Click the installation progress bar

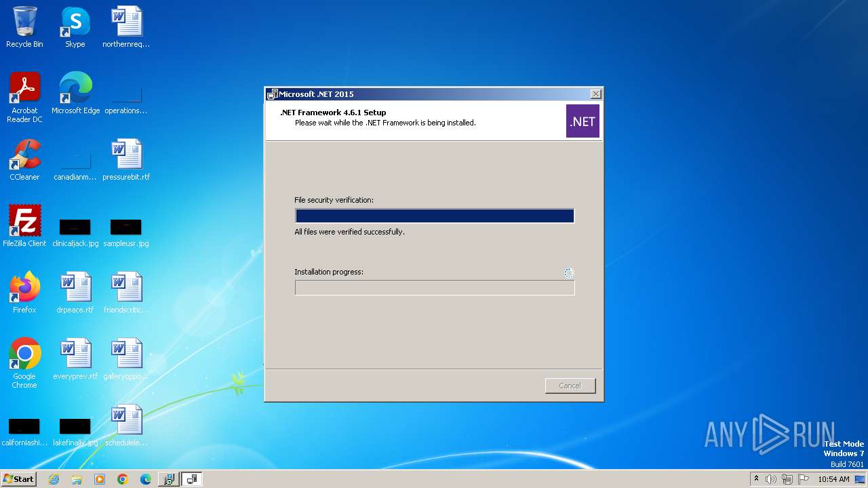435,287
